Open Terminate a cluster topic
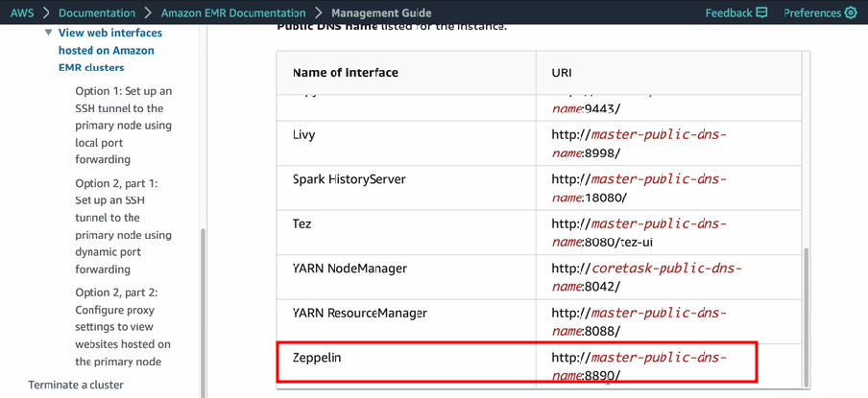This screenshot has height=398, width=868. point(76,385)
